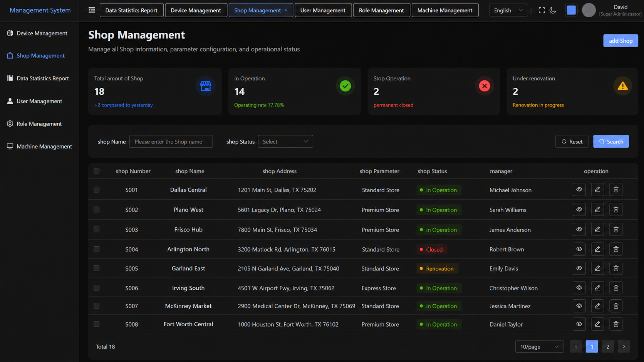Click the blue theme color swatch

571,10
